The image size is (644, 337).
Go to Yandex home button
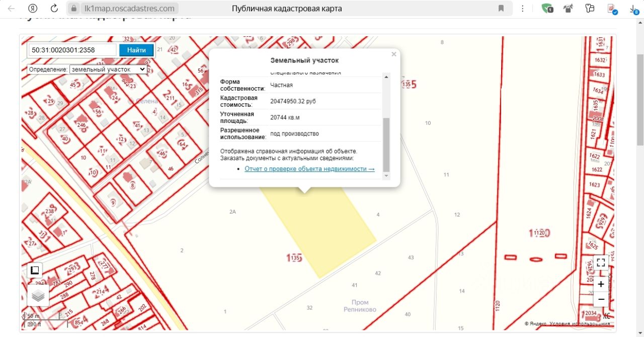pos(33,9)
